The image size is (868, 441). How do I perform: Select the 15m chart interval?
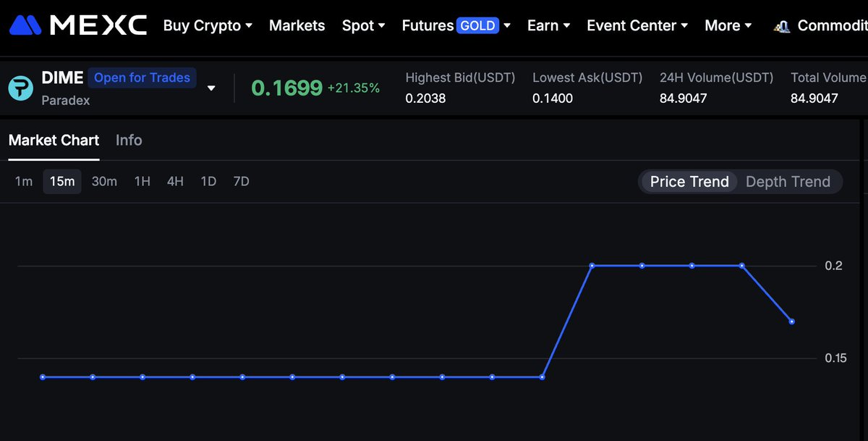[x=62, y=181]
